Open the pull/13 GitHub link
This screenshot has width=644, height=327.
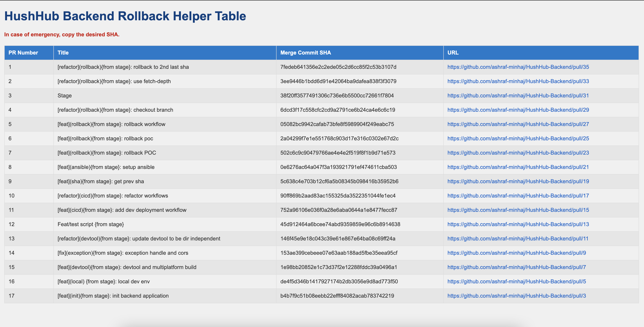click(518, 224)
